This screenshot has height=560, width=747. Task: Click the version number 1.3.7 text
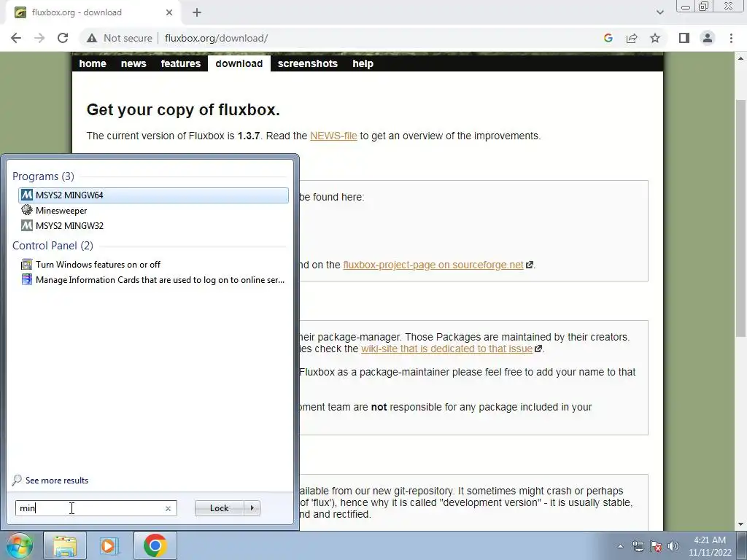coord(248,136)
